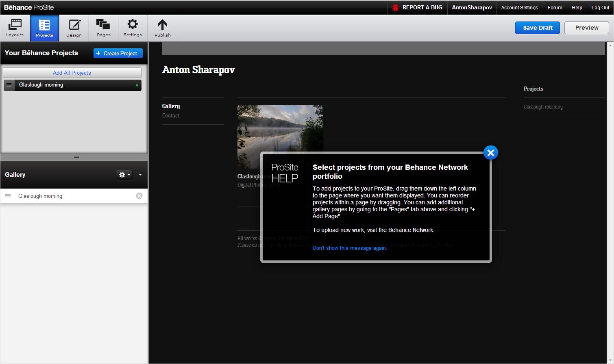Click the Glaslough lake photo thumbnail

tap(280, 137)
